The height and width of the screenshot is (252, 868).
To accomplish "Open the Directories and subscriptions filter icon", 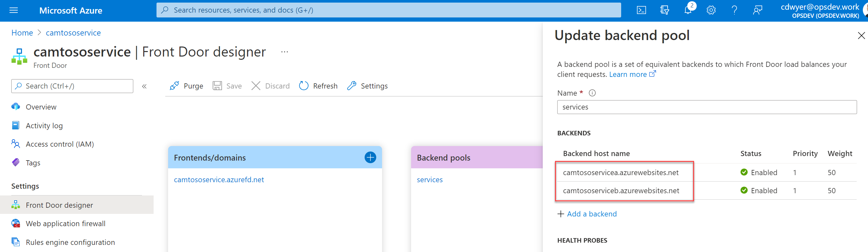I will [664, 10].
